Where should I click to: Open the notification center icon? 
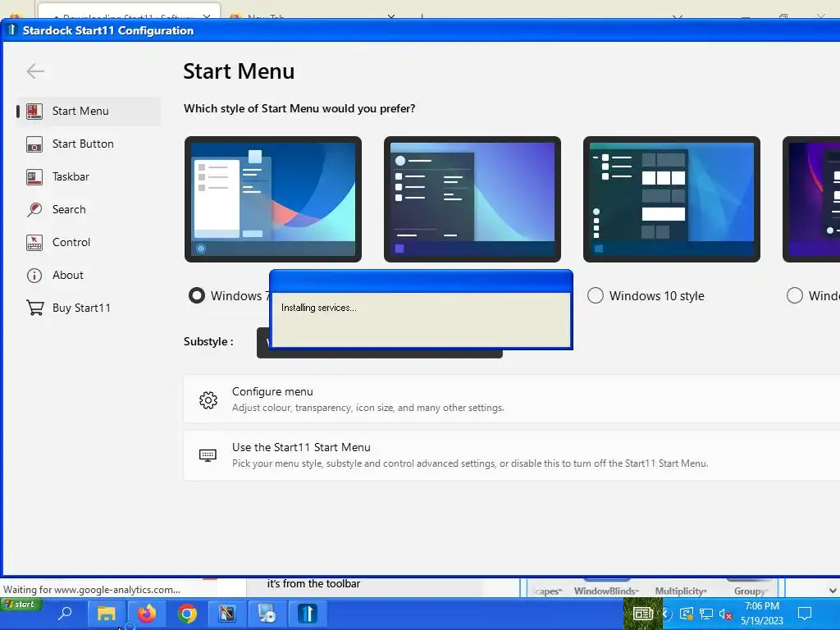coord(805,614)
